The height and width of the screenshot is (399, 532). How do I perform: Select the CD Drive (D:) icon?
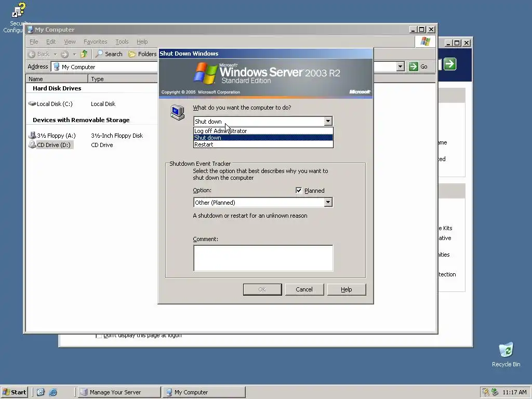pyautogui.click(x=32, y=144)
